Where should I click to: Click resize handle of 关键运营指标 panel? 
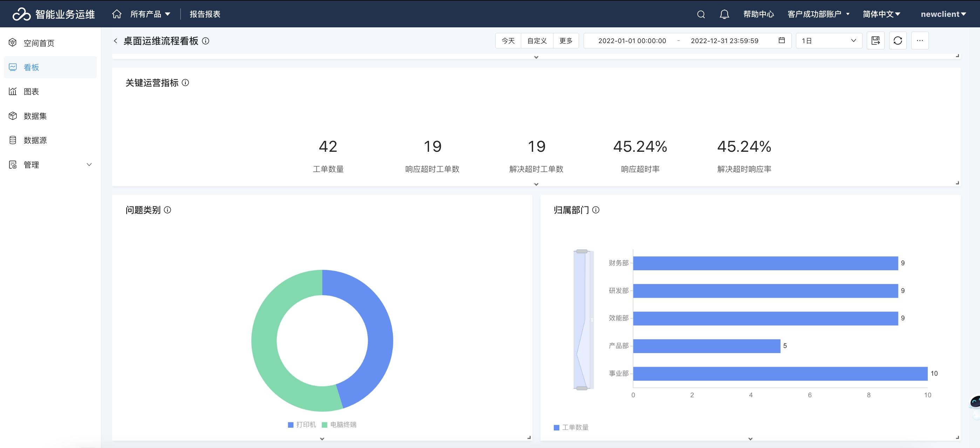tap(957, 183)
